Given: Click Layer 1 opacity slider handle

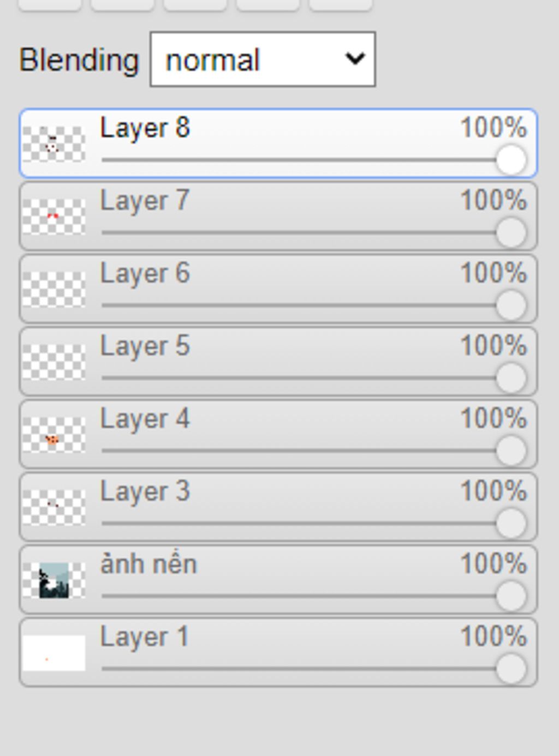Looking at the screenshot, I should pos(511,669).
